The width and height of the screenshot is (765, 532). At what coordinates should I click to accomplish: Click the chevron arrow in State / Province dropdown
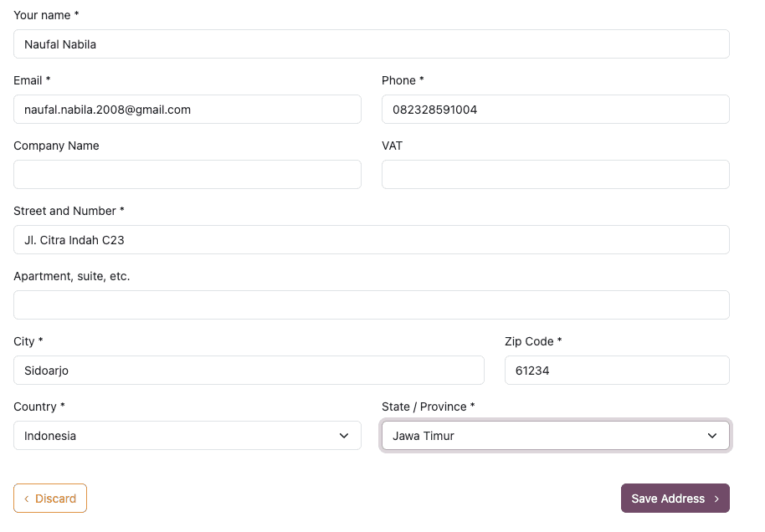tap(712, 436)
